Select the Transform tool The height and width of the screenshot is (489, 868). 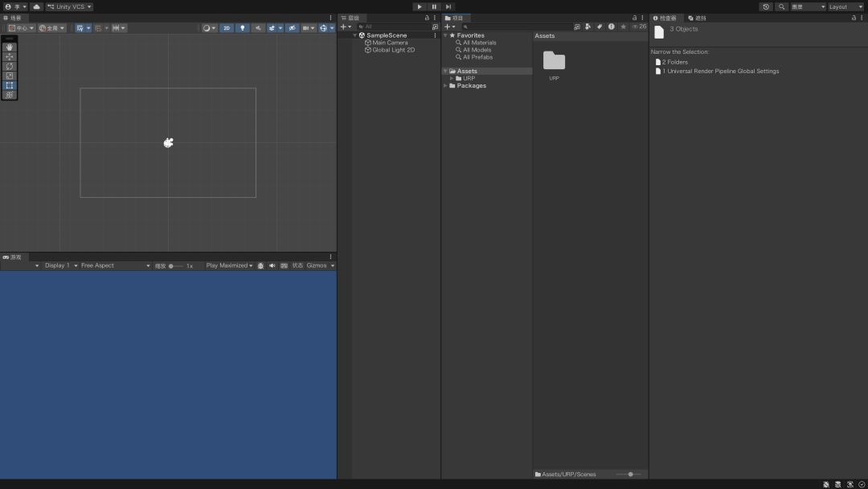pyautogui.click(x=10, y=95)
